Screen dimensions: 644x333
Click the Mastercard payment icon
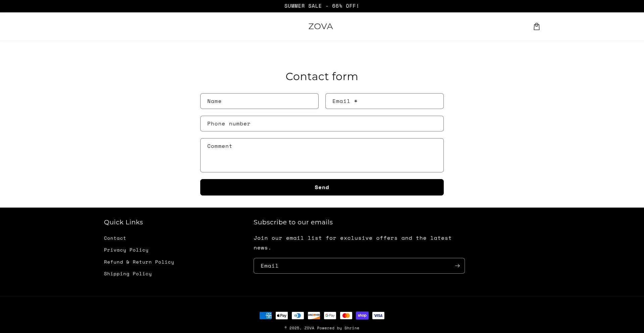point(346,316)
